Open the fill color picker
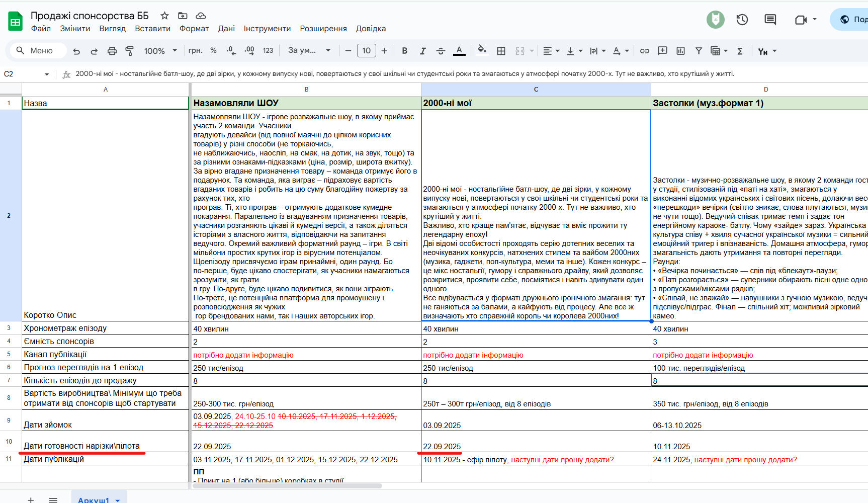Screen dimensions: 868x503 coord(482,51)
